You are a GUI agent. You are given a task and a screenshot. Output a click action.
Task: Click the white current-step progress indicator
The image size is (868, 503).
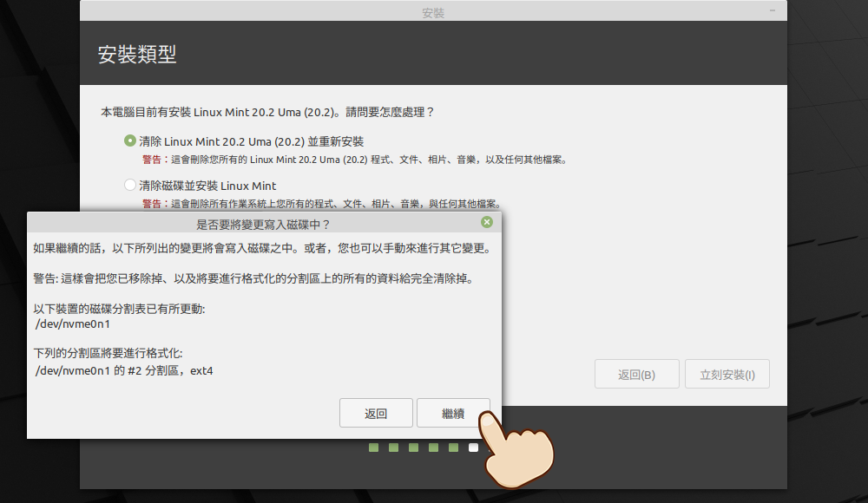coord(473,447)
